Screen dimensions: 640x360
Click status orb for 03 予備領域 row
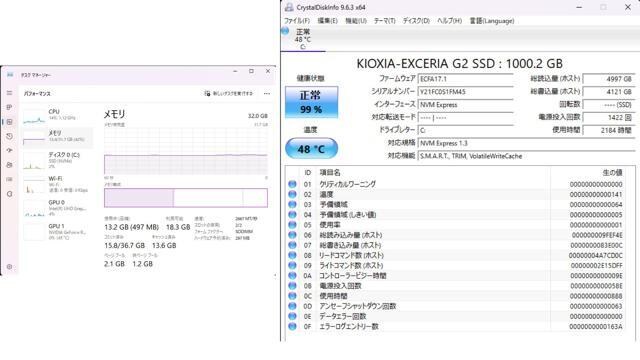tap(292, 204)
